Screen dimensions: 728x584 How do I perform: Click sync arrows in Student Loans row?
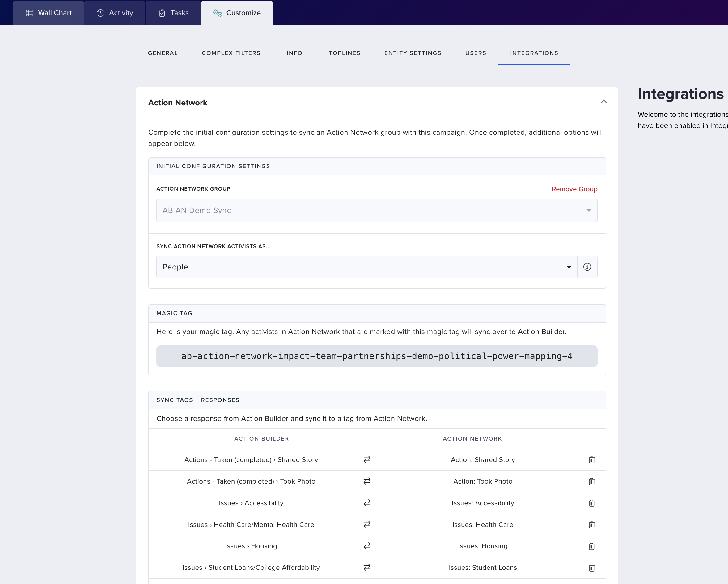point(367,567)
